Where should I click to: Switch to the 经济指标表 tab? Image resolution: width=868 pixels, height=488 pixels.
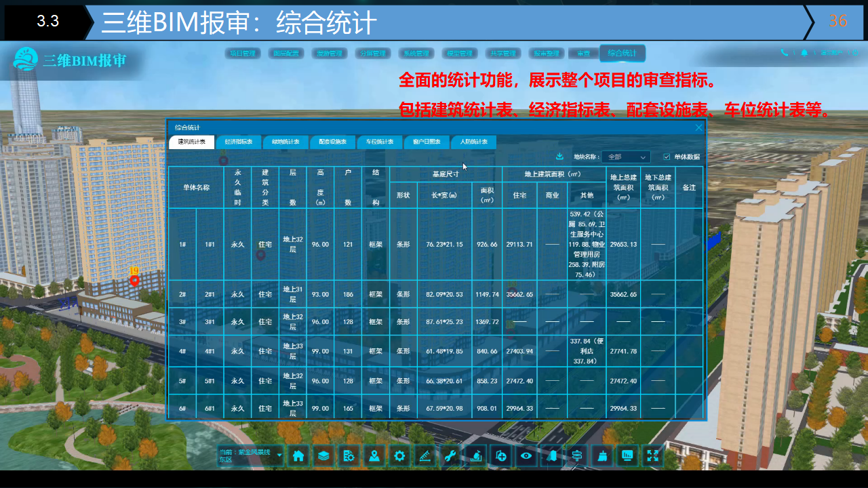point(239,142)
